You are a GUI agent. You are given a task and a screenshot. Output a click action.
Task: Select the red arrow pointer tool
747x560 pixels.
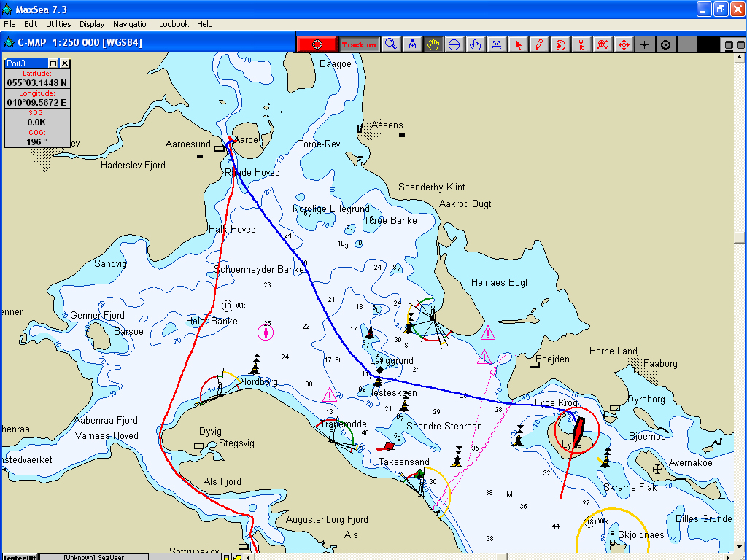pyautogui.click(x=519, y=44)
